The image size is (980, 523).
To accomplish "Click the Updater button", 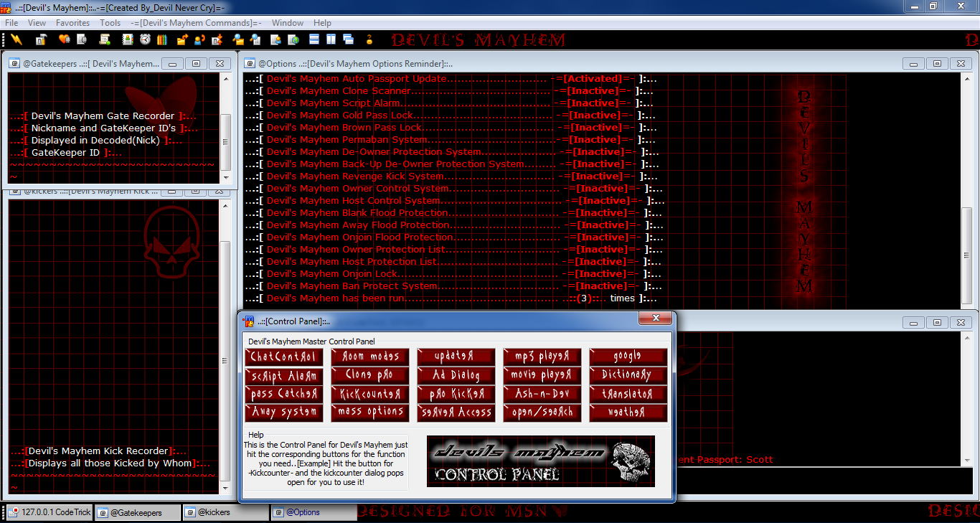I will tap(456, 357).
